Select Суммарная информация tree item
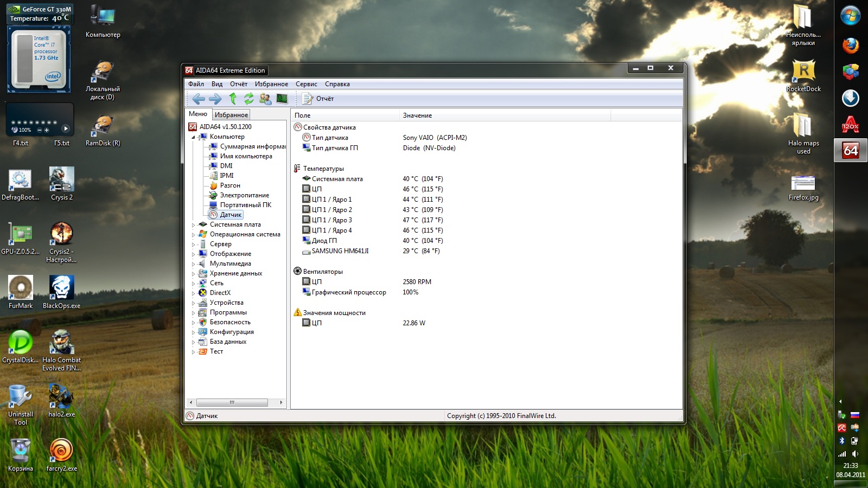This screenshot has height=488, width=868. [x=253, y=146]
